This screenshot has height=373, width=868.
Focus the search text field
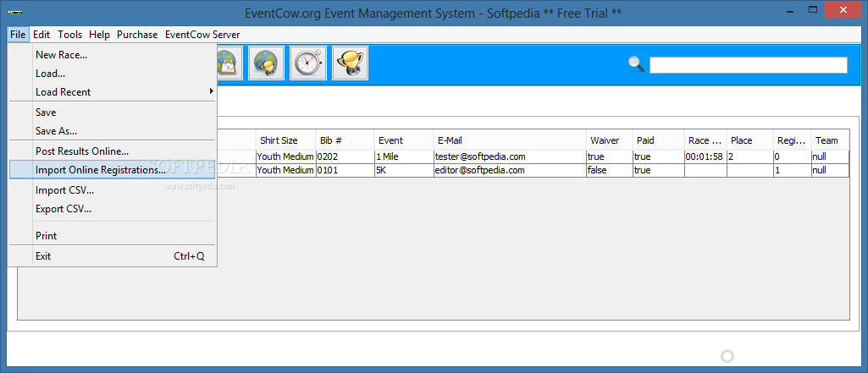tap(749, 64)
